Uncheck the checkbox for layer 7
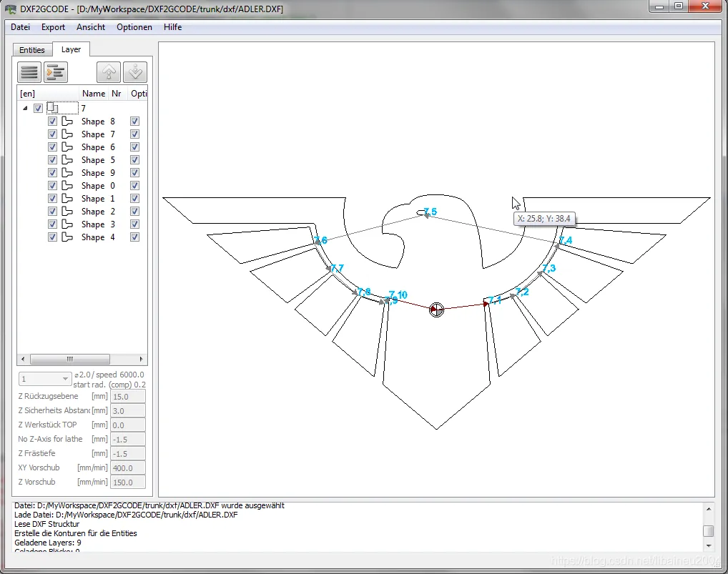This screenshot has height=574, width=728. (x=37, y=108)
